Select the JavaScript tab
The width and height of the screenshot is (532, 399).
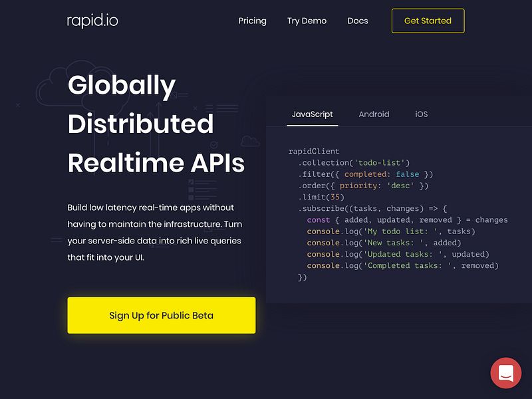(313, 114)
